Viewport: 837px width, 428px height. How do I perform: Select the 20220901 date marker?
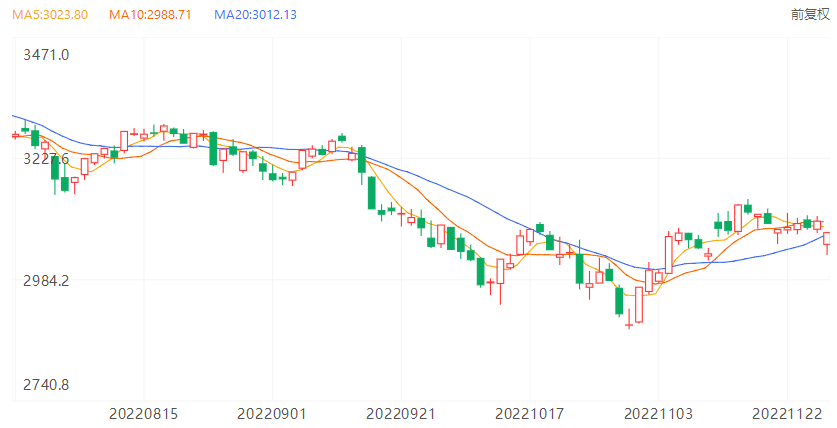pyautogui.click(x=271, y=412)
